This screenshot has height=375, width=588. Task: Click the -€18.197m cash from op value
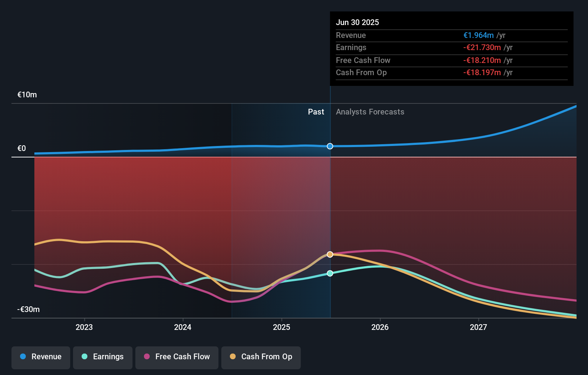click(482, 73)
